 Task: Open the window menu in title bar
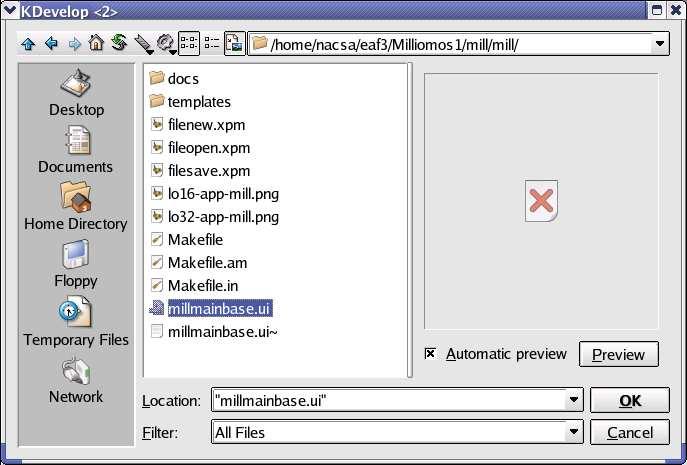point(10,10)
